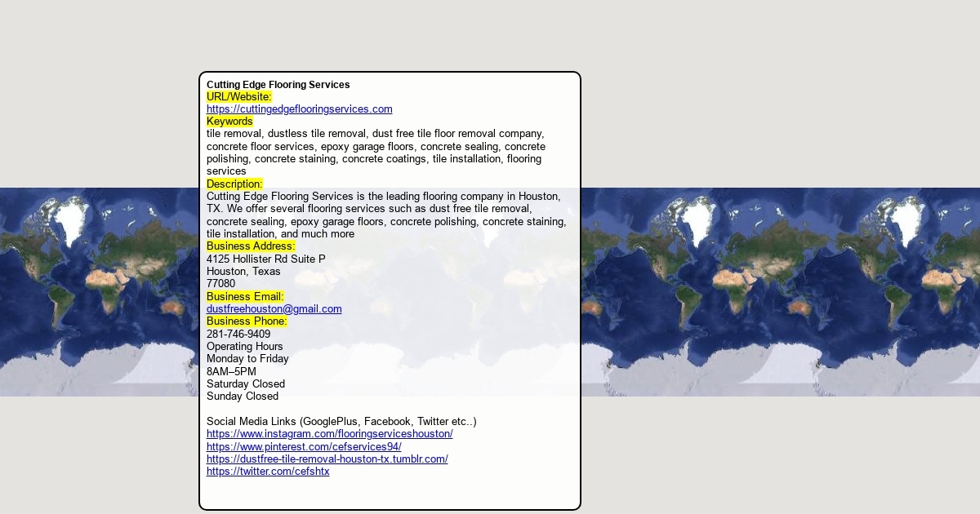Click the dustfreehouston@gmail.com email link
Viewport: 980px width, 514px height.
[274, 309]
